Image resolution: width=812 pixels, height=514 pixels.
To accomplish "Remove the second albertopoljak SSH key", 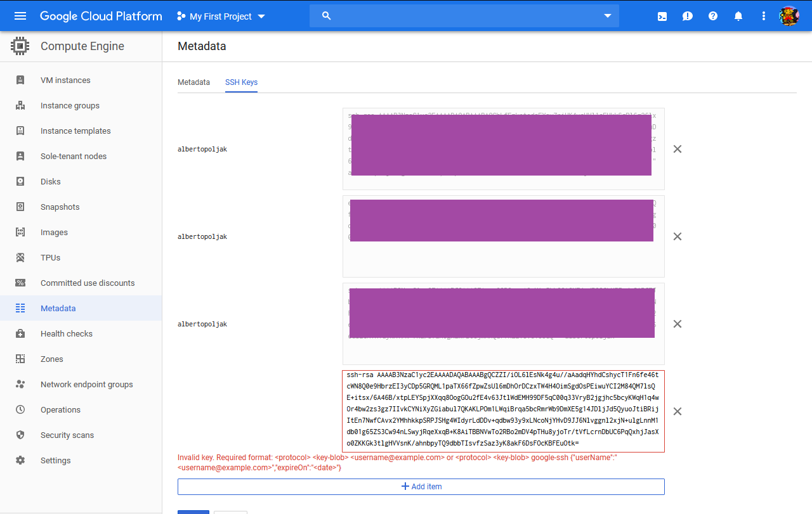I will pyautogui.click(x=678, y=236).
